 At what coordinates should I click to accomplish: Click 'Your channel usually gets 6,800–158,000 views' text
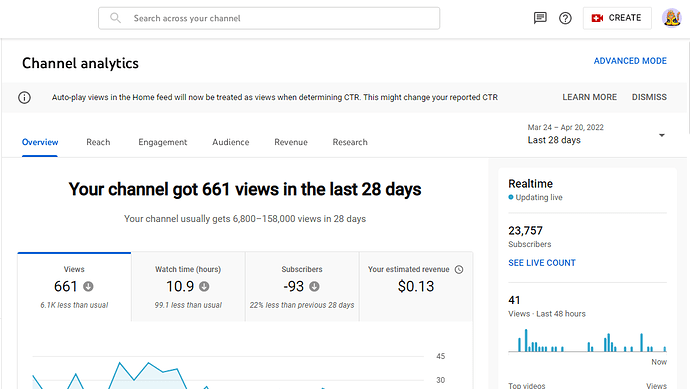(x=245, y=219)
